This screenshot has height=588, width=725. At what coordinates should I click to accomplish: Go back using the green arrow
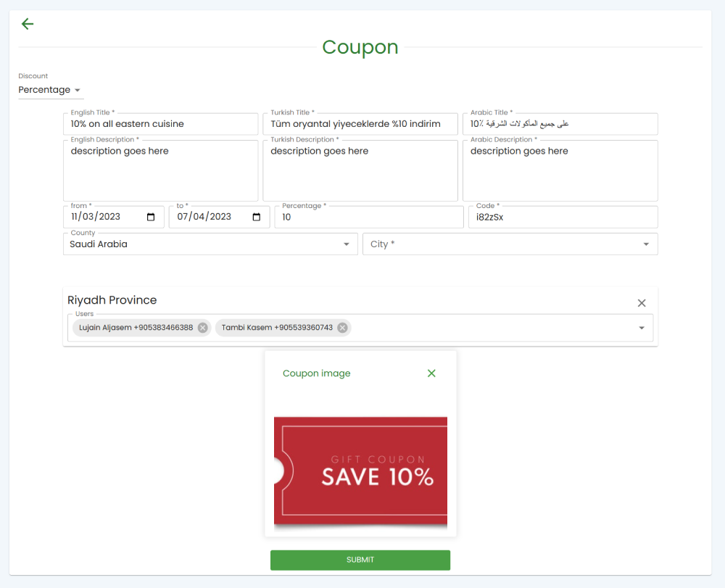pyautogui.click(x=28, y=24)
